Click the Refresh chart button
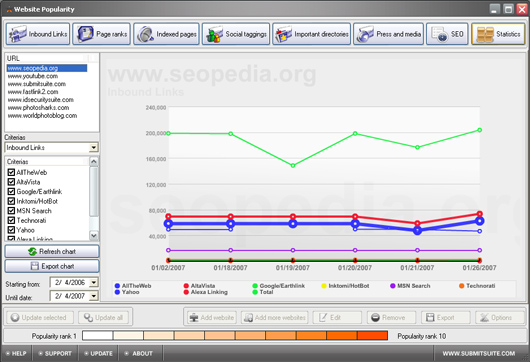The width and height of the screenshot is (530, 362). pyautogui.click(x=52, y=251)
